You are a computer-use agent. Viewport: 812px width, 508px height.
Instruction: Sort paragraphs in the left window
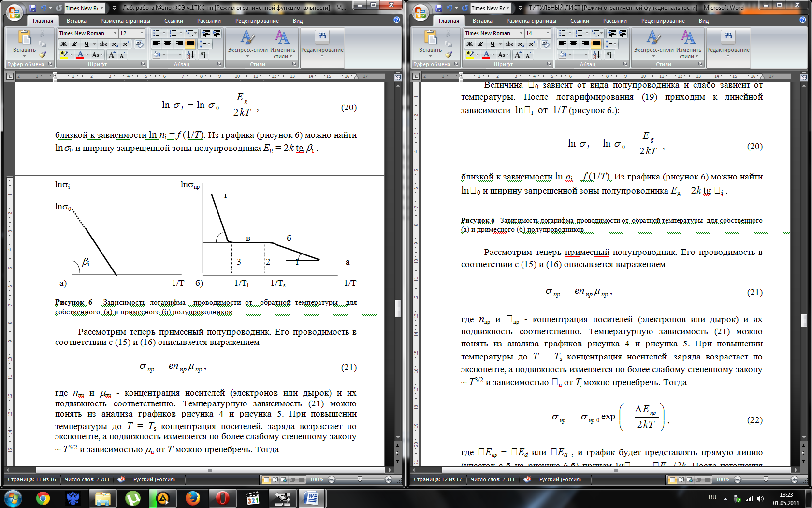point(190,55)
